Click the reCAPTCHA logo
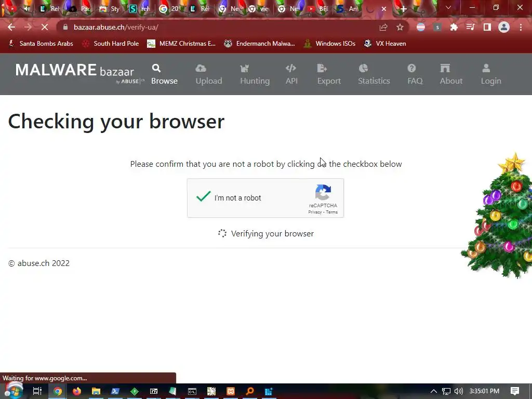 [x=323, y=192]
